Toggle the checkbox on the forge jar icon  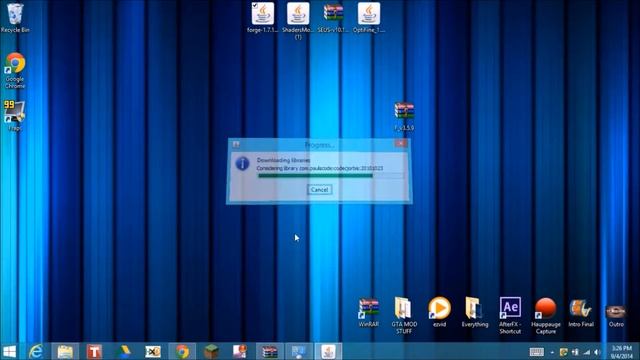tap(255, 5)
